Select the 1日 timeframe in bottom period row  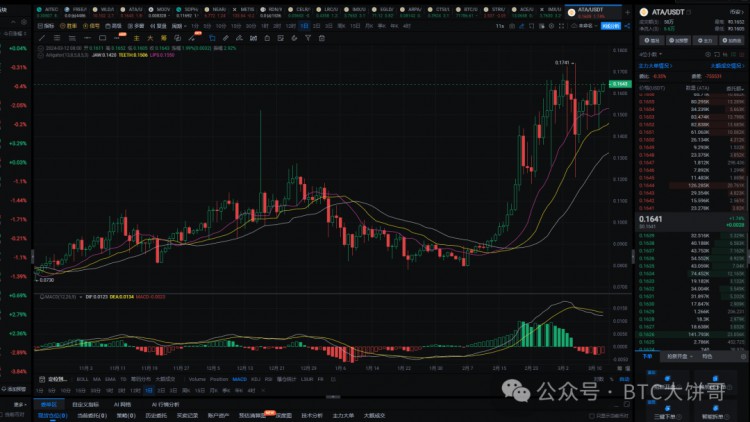149,390
